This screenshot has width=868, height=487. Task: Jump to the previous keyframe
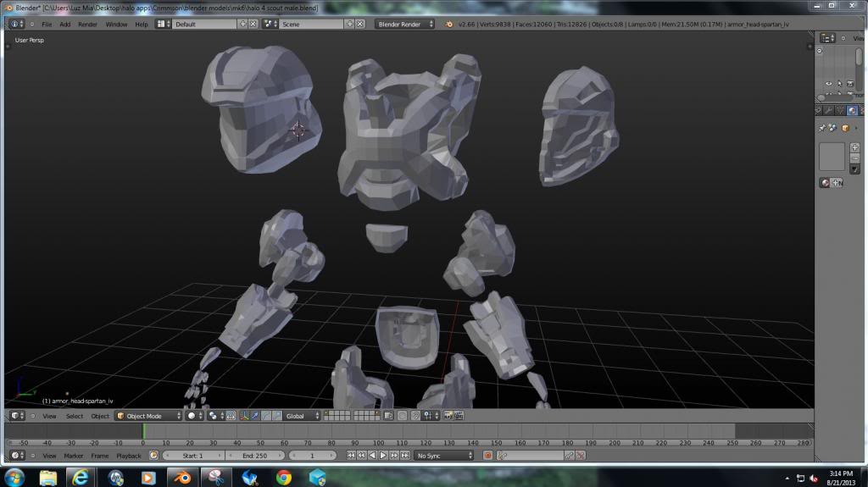click(361, 456)
